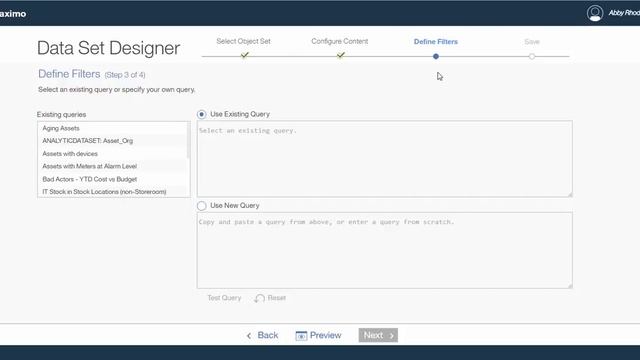
Task: Click the Maximo logo text
Action: click(x=13, y=13)
